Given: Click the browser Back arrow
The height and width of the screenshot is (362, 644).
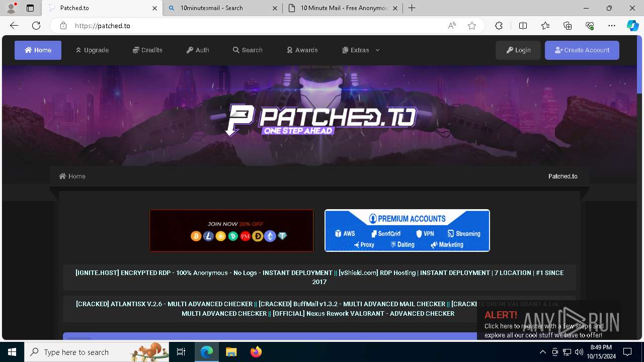Looking at the screenshot, I should (x=14, y=26).
